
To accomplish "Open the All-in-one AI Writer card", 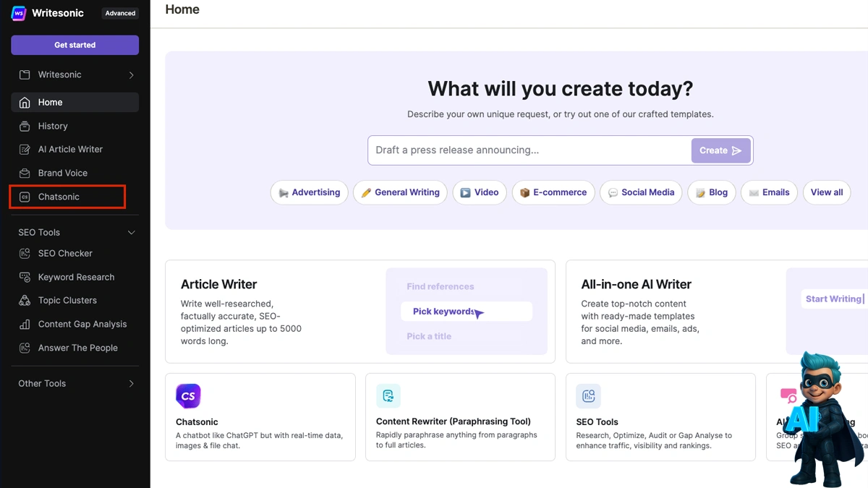I will [717, 312].
